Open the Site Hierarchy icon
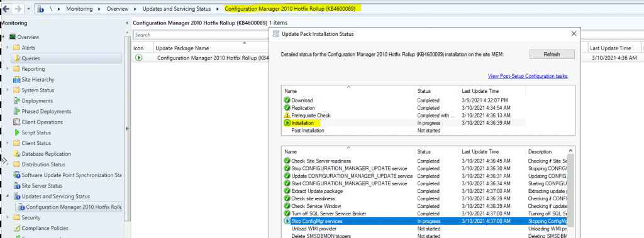This screenshot has width=644, height=238. point(16,80)
